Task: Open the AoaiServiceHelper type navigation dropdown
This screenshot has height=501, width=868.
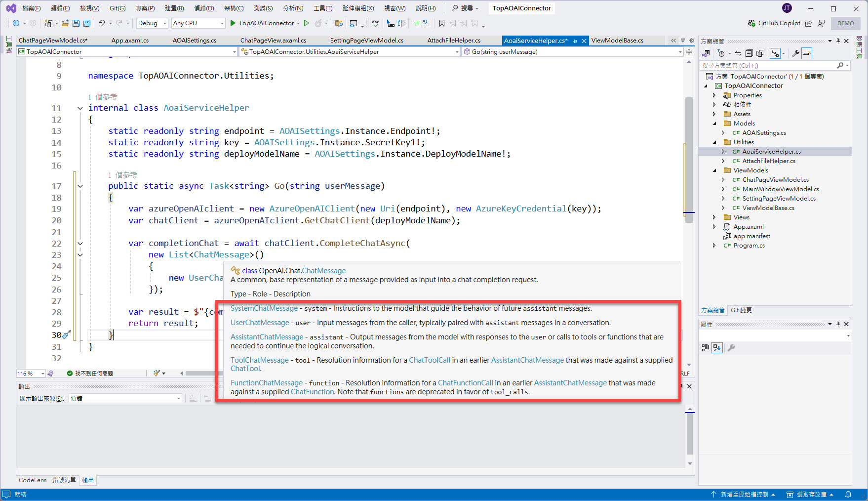Action: click(350, 51)
